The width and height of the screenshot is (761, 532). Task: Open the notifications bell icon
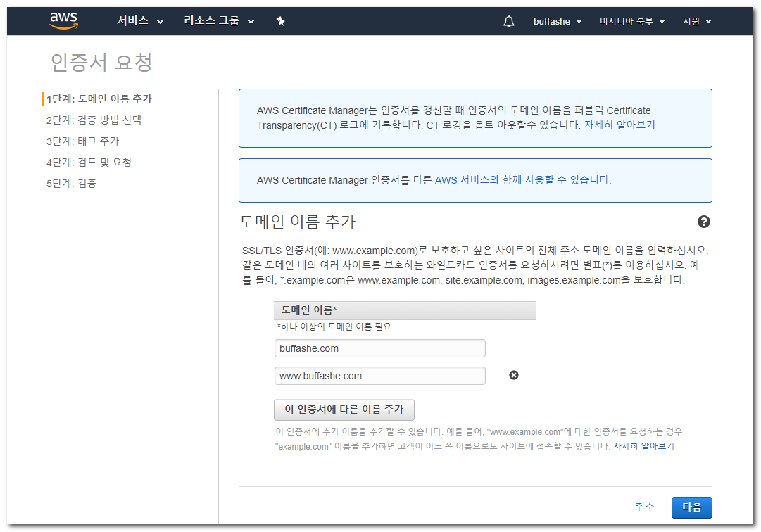click(509, 21)
